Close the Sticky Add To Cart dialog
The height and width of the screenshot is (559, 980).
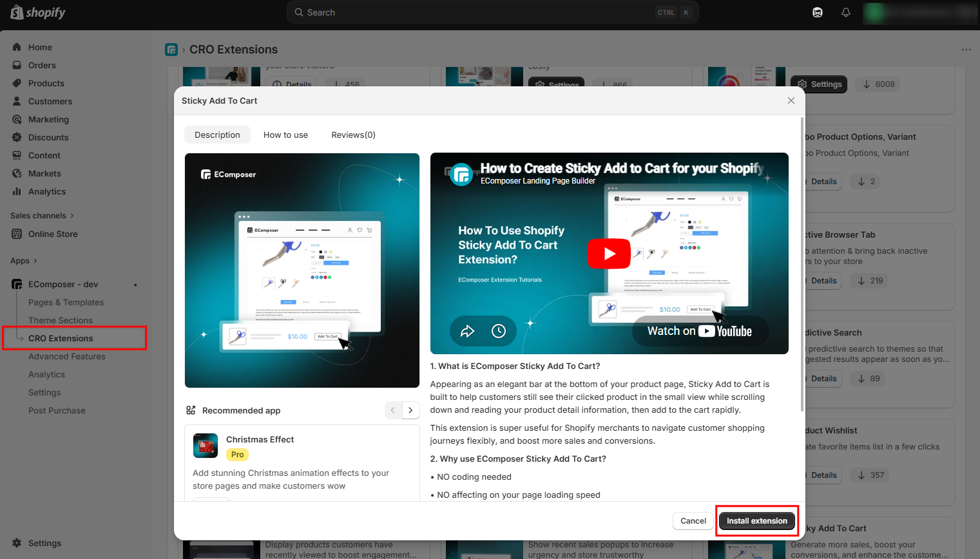coord(791,100)
